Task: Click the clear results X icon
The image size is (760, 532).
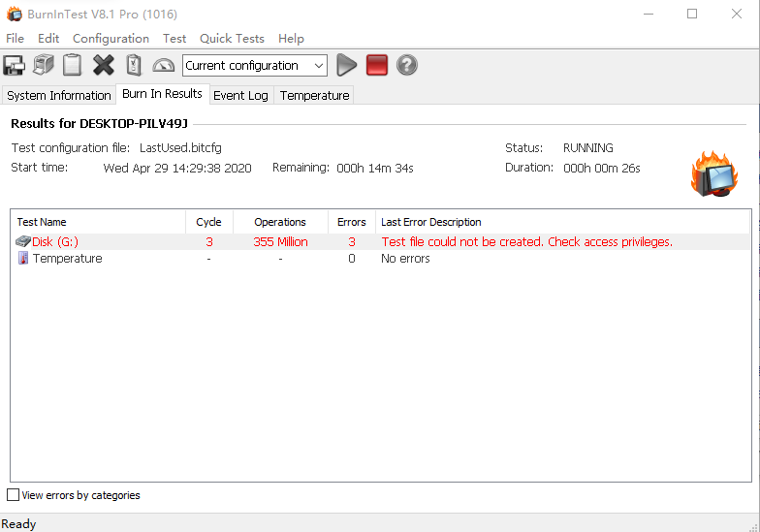Action: tap(103, 65)
